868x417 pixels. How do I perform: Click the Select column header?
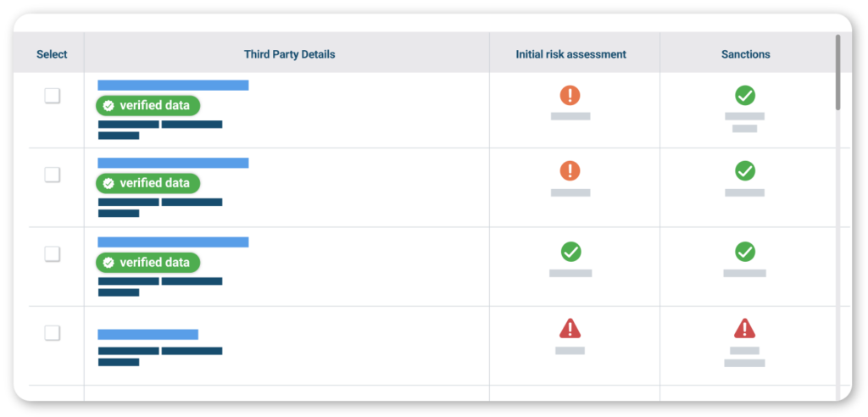click(x=52, y=54)
